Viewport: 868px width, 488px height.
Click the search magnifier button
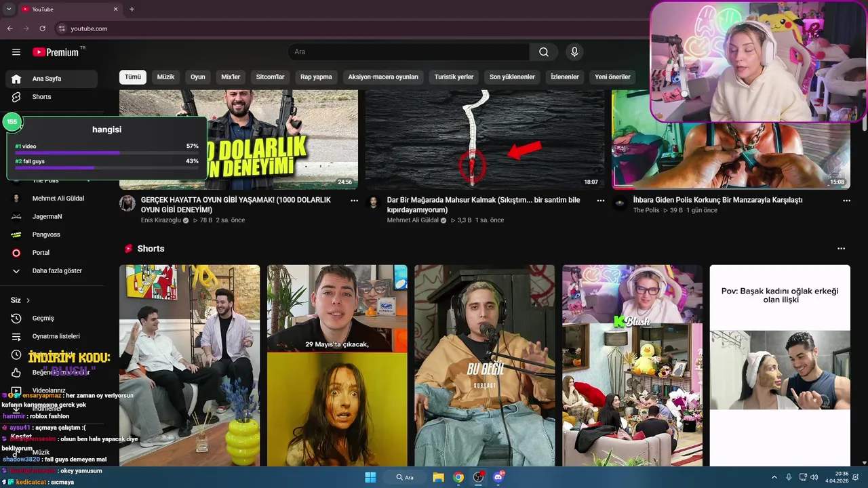[x=544, y=52]
